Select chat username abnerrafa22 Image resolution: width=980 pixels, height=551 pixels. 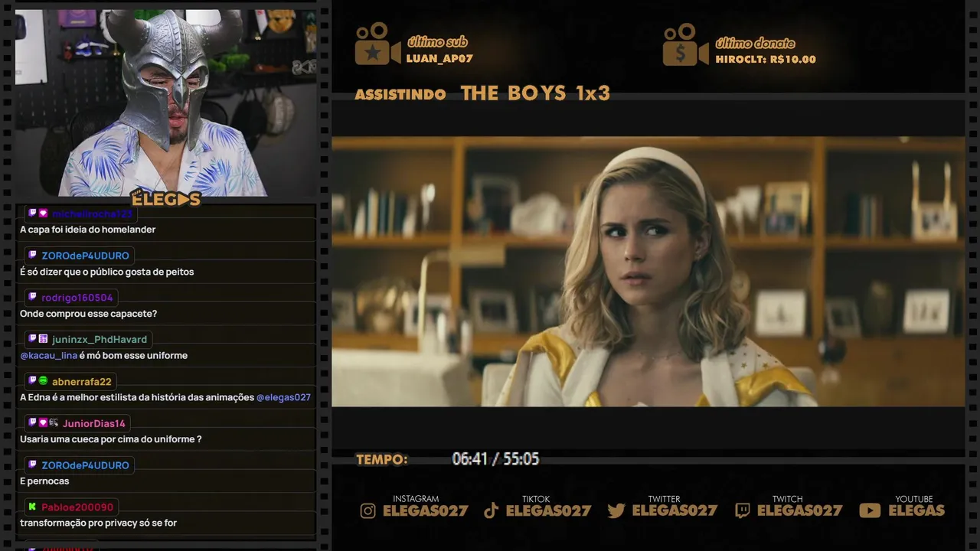[x=82, y=381]
